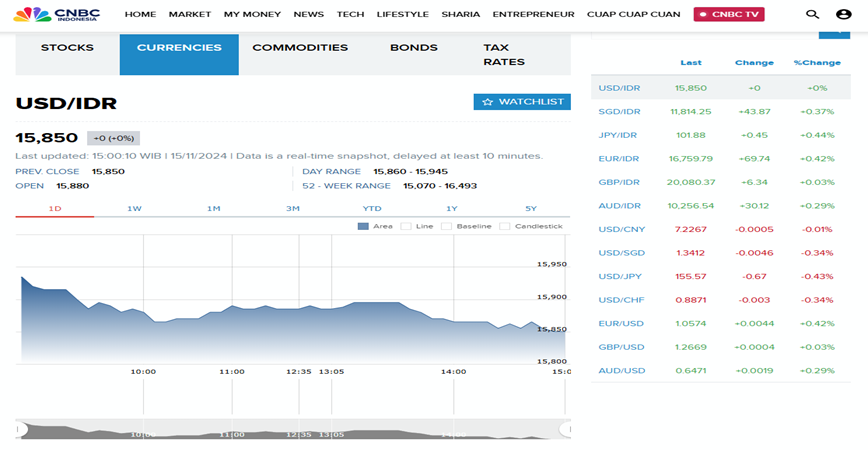868x450 pixels.
Task: Click the blue button above the rates table
Action: pyautogui.click(x=833, y=33)
